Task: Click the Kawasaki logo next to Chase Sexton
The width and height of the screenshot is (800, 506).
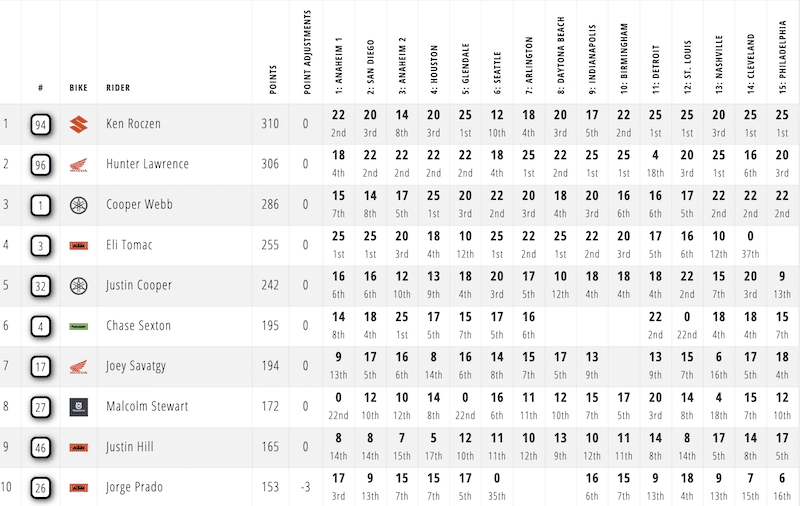Action: [x=78, y=326]
